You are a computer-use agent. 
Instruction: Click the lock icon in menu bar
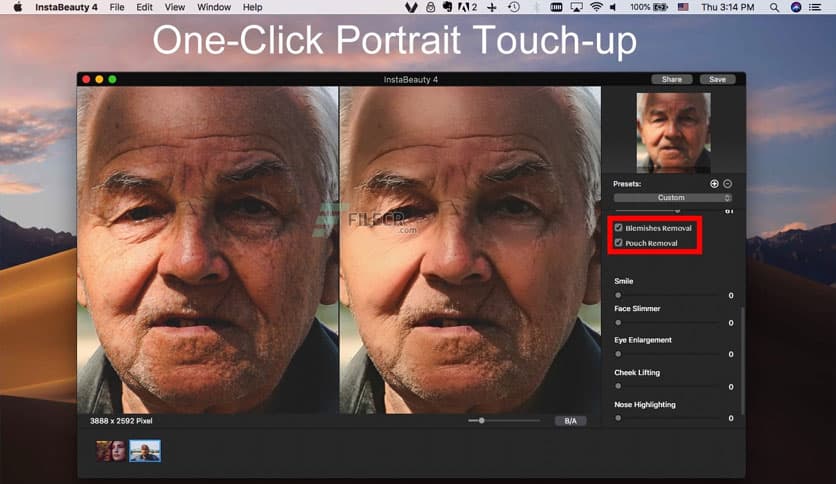pos(430,7)
